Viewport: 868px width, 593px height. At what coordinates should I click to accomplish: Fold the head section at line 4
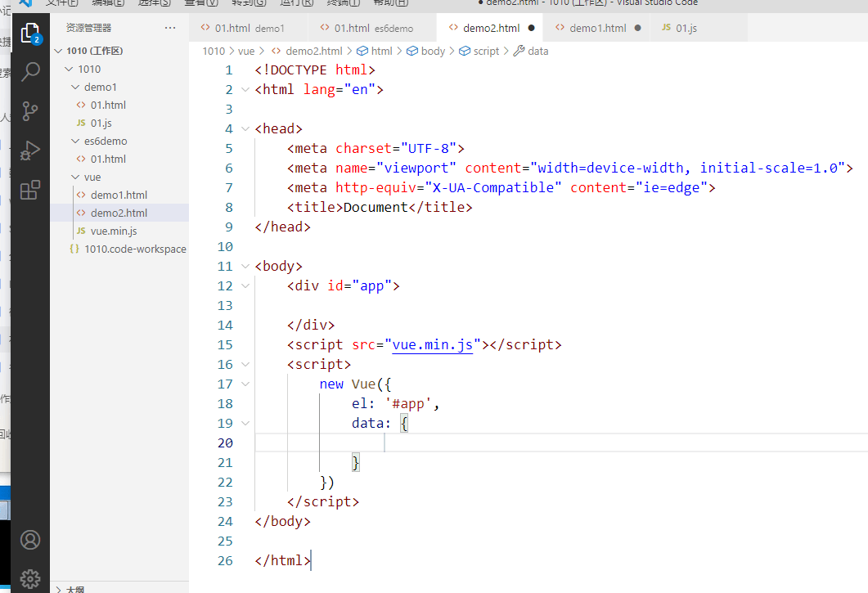tap(245, 128)
